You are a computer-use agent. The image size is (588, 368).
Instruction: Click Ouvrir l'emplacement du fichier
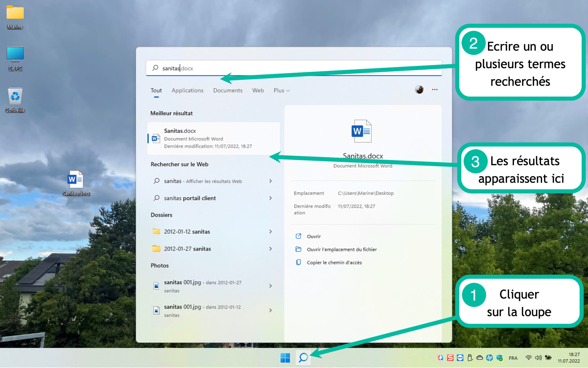click(x=342, y=249)
